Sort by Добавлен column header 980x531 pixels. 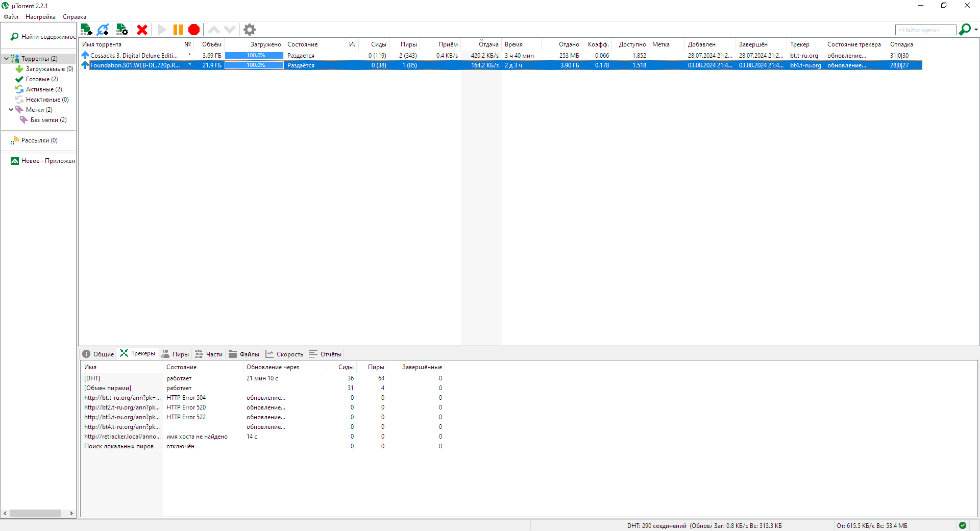point(710,44)
